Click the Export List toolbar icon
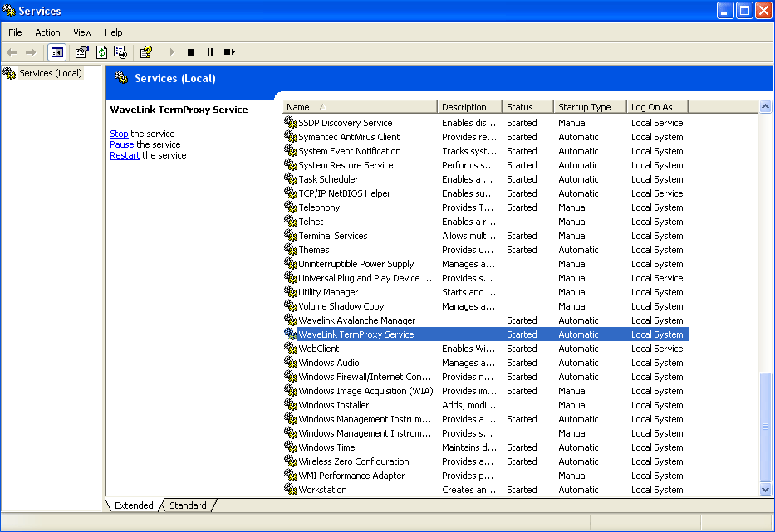Screen dimensions: 775x532 click(x=119, y=51)
